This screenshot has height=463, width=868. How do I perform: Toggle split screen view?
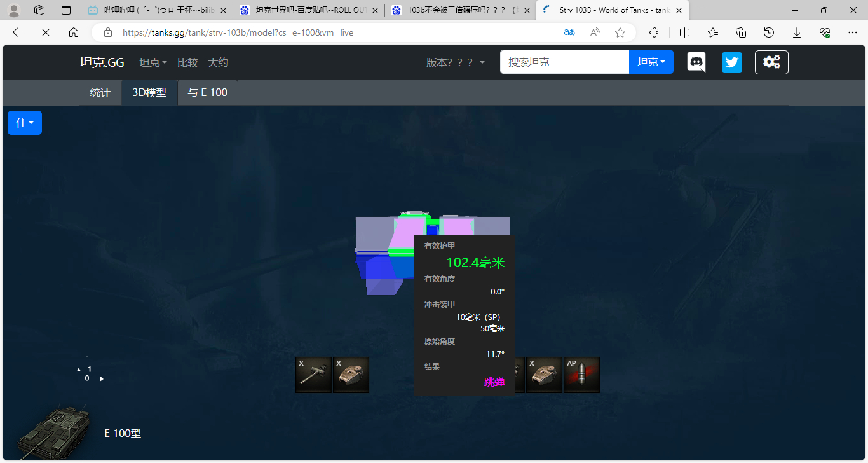coord(684,32)
